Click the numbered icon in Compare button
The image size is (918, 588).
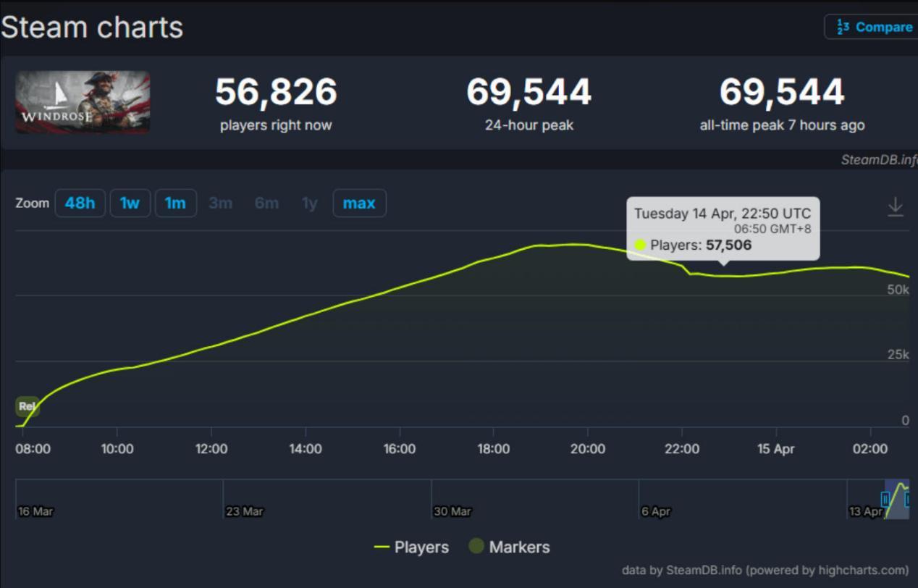(843, 27)
